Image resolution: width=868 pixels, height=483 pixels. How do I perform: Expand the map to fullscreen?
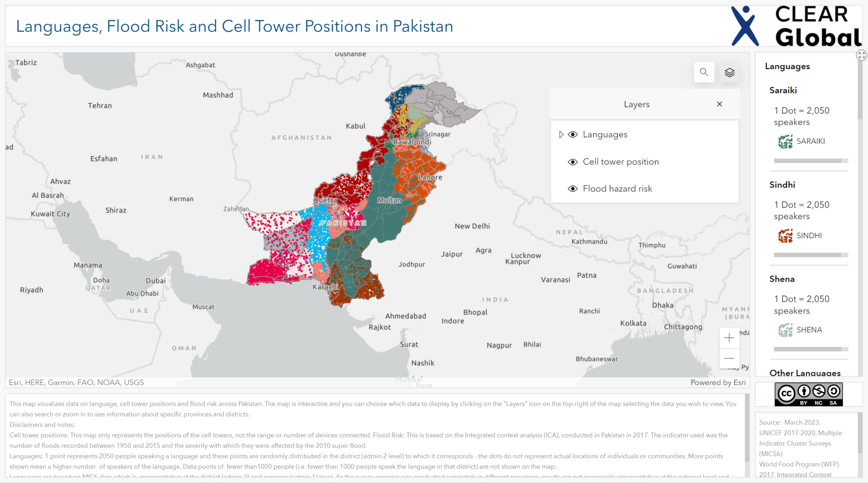[862, 55]
